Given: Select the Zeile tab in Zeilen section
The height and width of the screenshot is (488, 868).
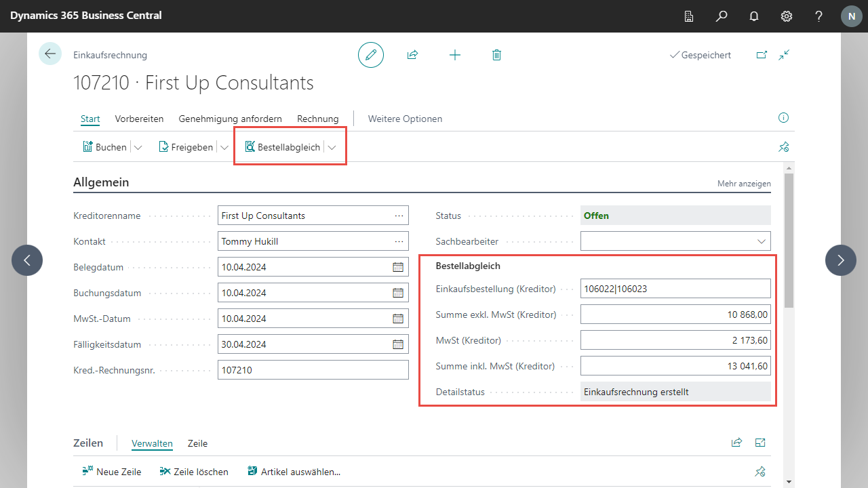Looking at the screenshot, I should (197, 443).
